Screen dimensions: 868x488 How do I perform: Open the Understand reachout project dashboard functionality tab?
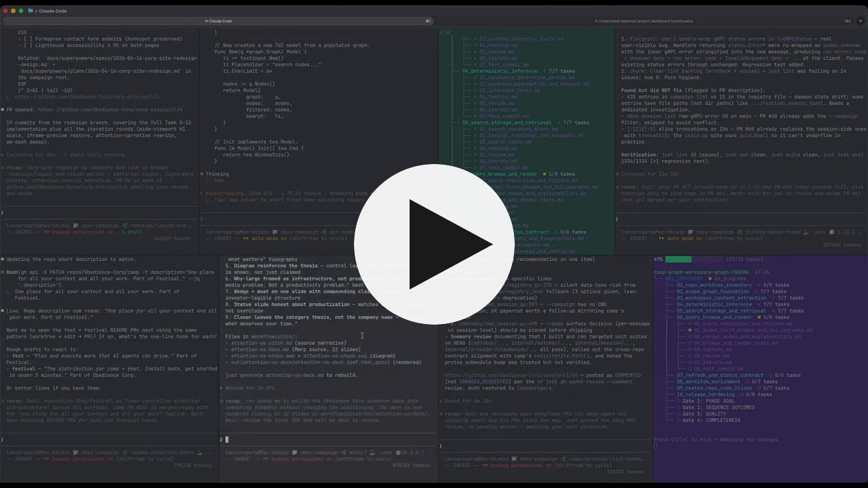[x=645, y=21]
